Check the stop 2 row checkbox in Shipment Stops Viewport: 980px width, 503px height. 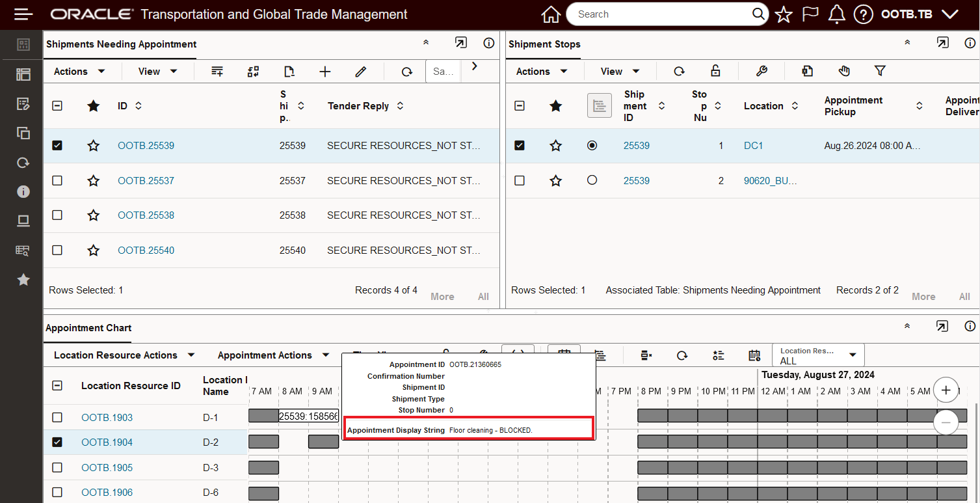click(x=520, y=180)
